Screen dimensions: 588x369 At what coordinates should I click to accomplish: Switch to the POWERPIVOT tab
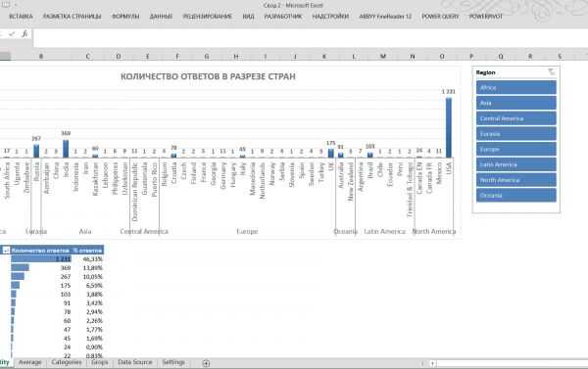coord(486,17)
